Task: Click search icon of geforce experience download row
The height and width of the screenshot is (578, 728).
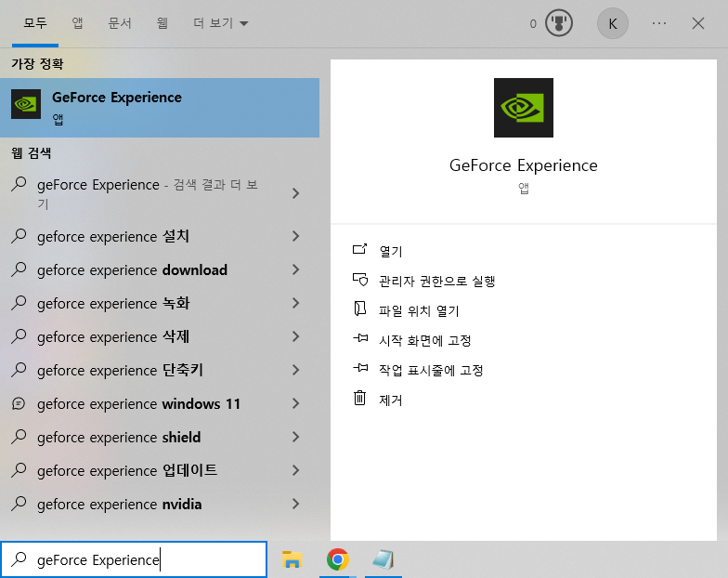Action: pyautogui.click(x=19, y=269)
